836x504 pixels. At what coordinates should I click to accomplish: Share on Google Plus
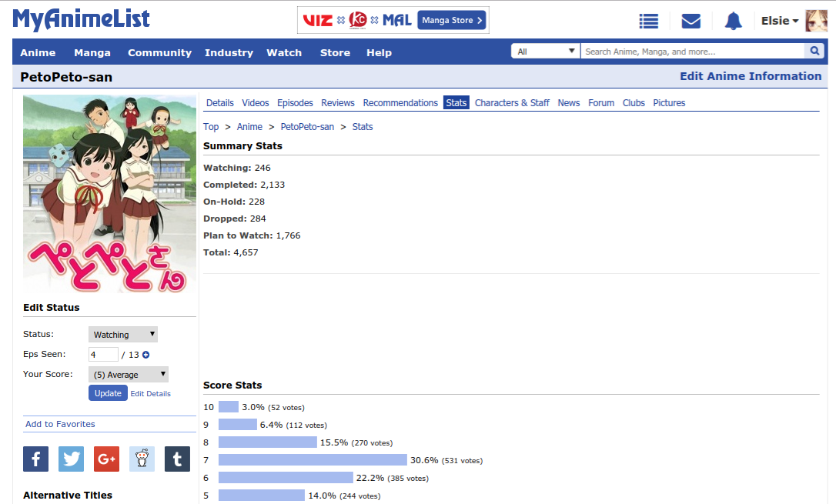point(106,459)
